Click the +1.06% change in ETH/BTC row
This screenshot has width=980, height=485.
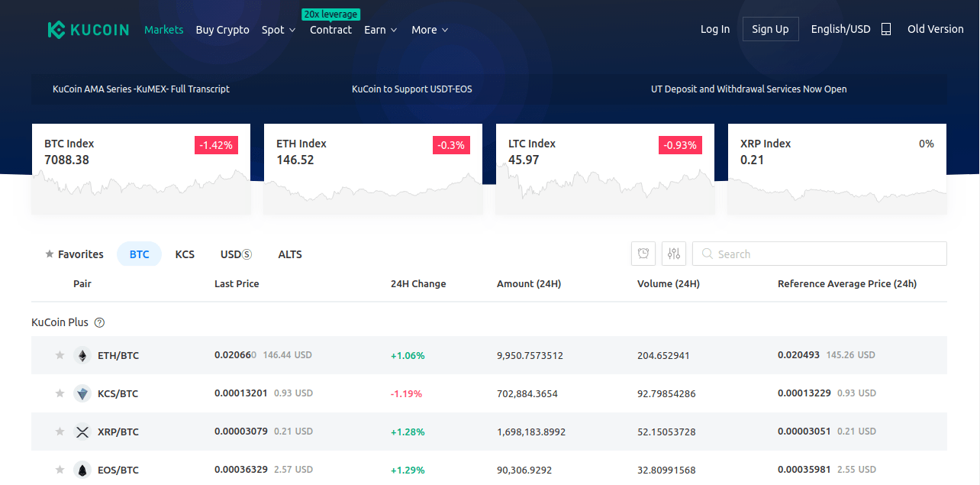coord(408,355)
